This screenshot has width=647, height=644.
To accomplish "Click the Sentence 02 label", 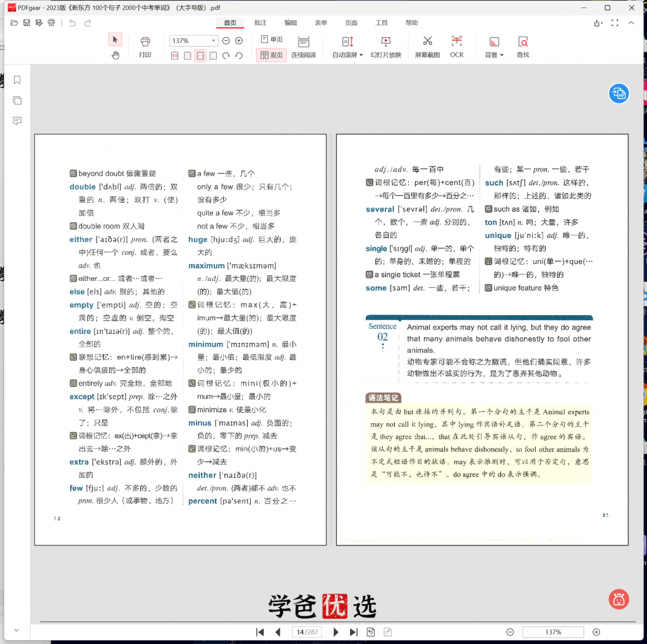I will click(x=382, y=332).
